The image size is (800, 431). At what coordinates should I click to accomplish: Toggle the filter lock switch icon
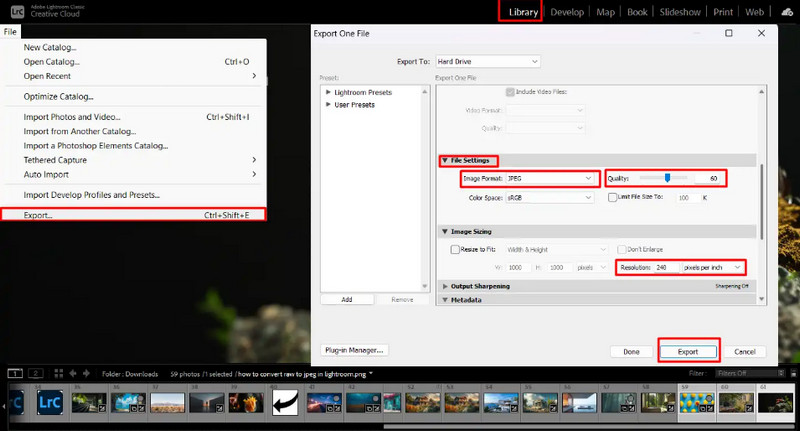tap(793, 373)
